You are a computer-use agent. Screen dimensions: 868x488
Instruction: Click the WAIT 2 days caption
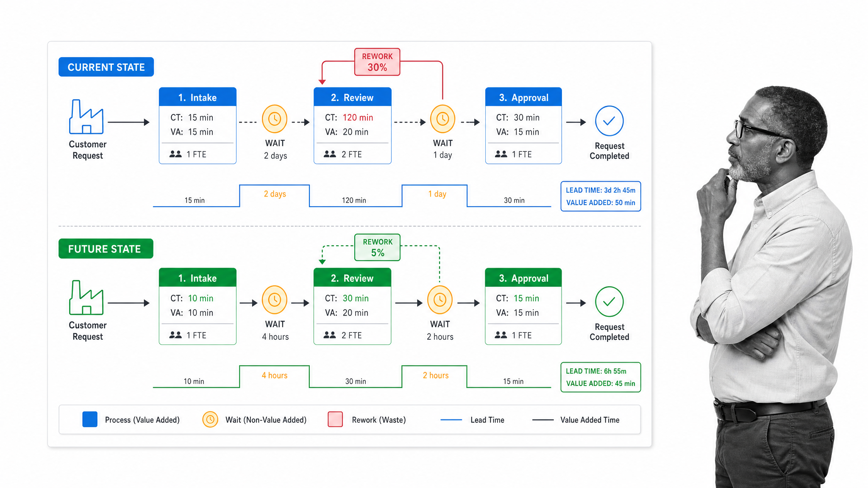(x=275, y=149)
